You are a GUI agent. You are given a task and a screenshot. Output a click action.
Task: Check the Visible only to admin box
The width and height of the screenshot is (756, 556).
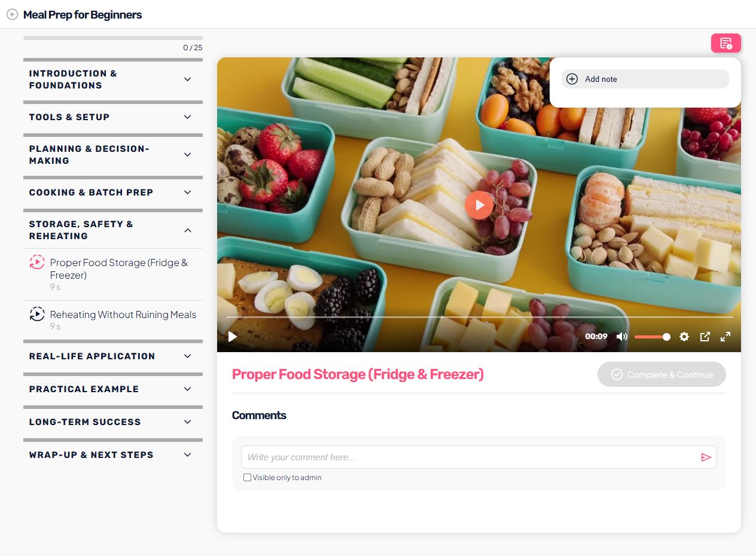pos(247,478)
